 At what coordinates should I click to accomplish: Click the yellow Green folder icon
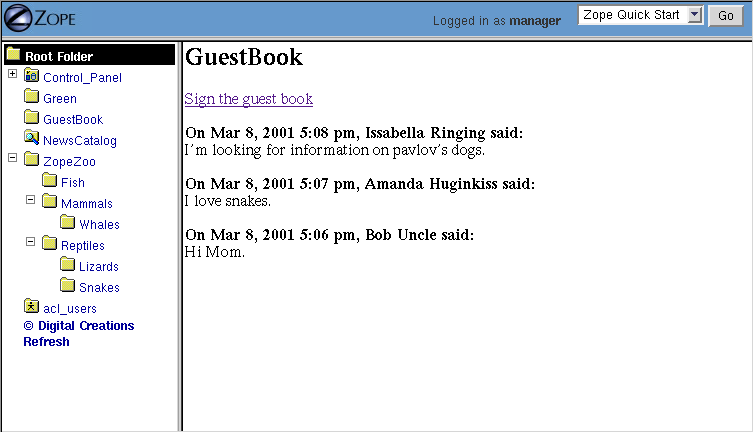31,98
